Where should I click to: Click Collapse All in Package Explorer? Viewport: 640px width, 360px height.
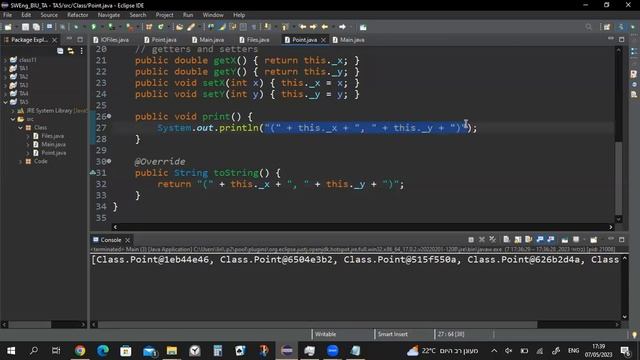pyautogui.click(x=60, y=51)
